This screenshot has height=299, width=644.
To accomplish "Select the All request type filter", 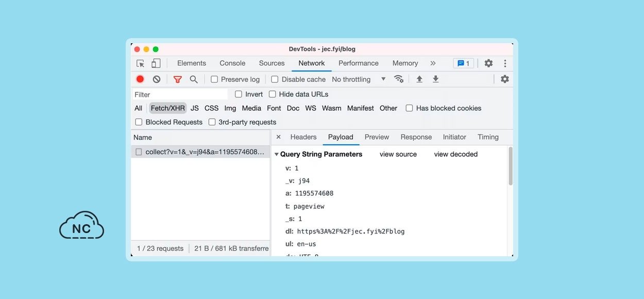I will tap(139, 108).
